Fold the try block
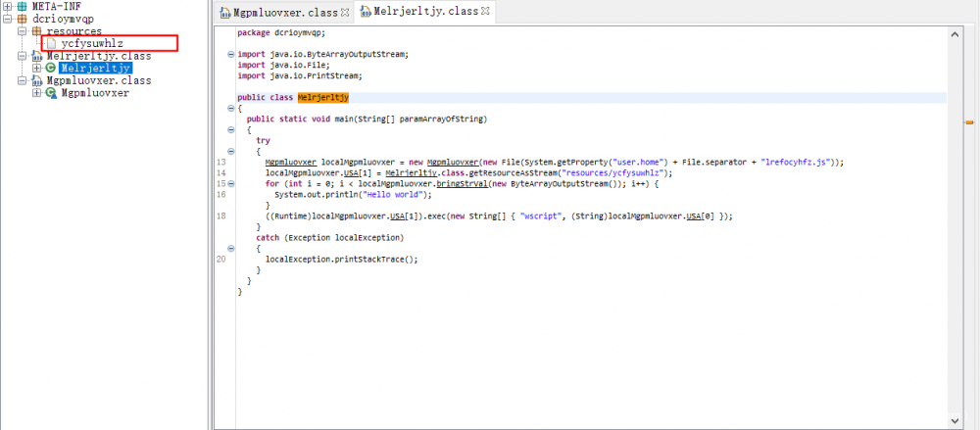This screenshot has width=980, height=430. 231,151
